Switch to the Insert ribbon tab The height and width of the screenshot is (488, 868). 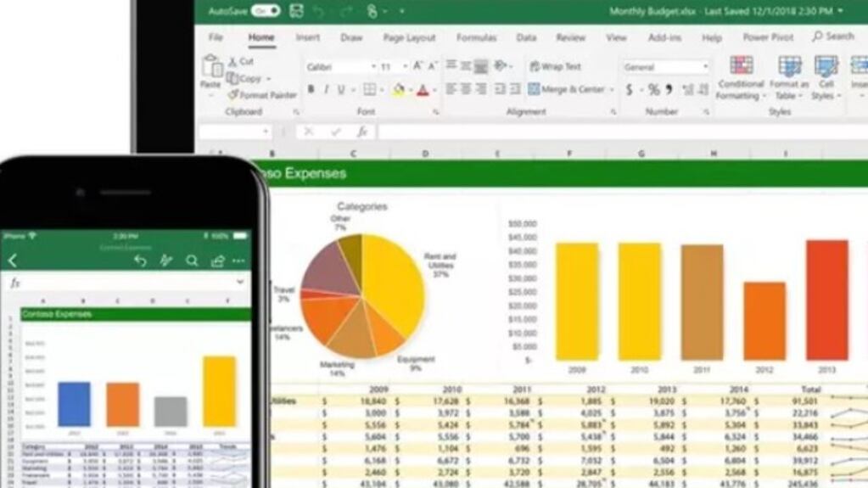307,37
